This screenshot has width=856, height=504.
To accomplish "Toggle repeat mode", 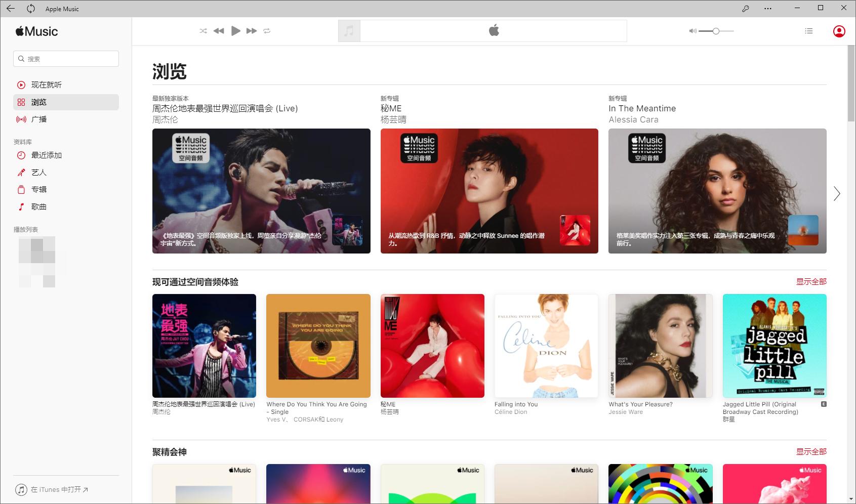I will 267,31.
